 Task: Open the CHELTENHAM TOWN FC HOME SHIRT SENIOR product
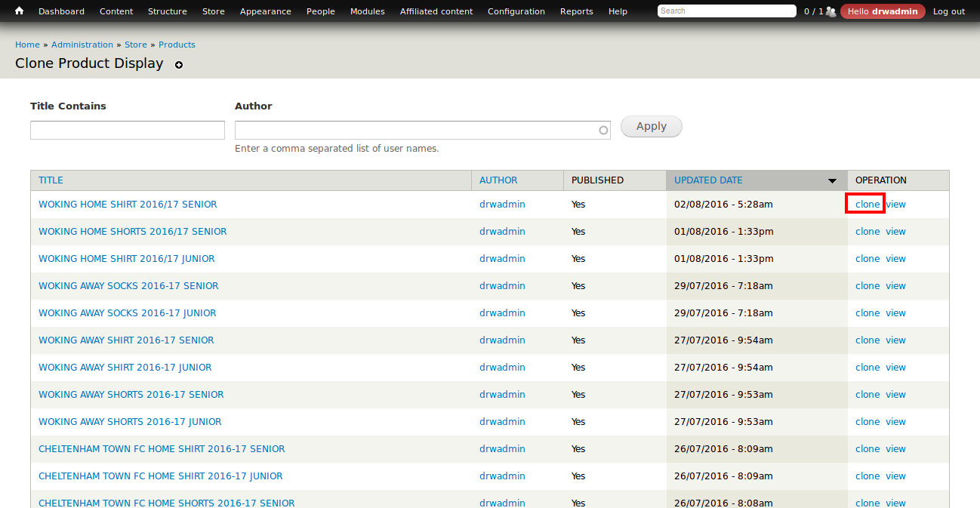[162, 448]
